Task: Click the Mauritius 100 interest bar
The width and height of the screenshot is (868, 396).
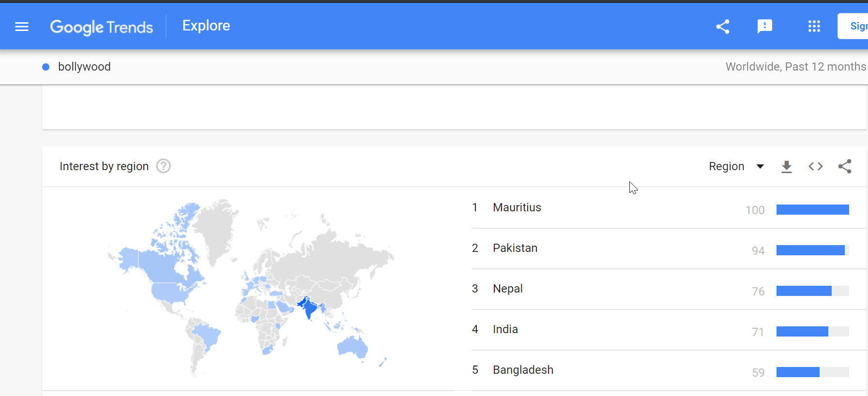Action: [813, 209]
